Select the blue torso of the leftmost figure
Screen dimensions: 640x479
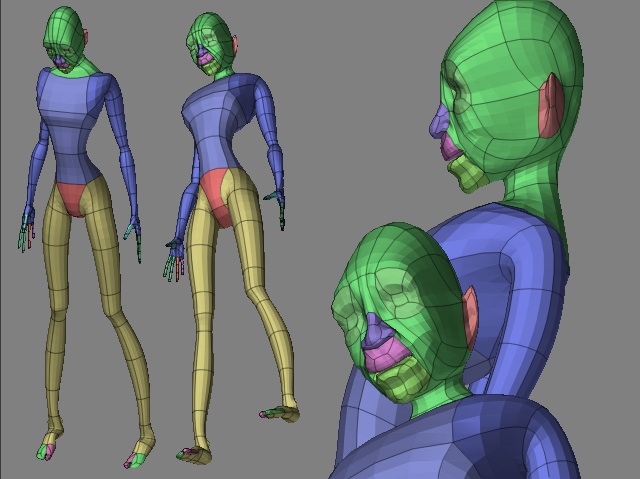(69, 126)
